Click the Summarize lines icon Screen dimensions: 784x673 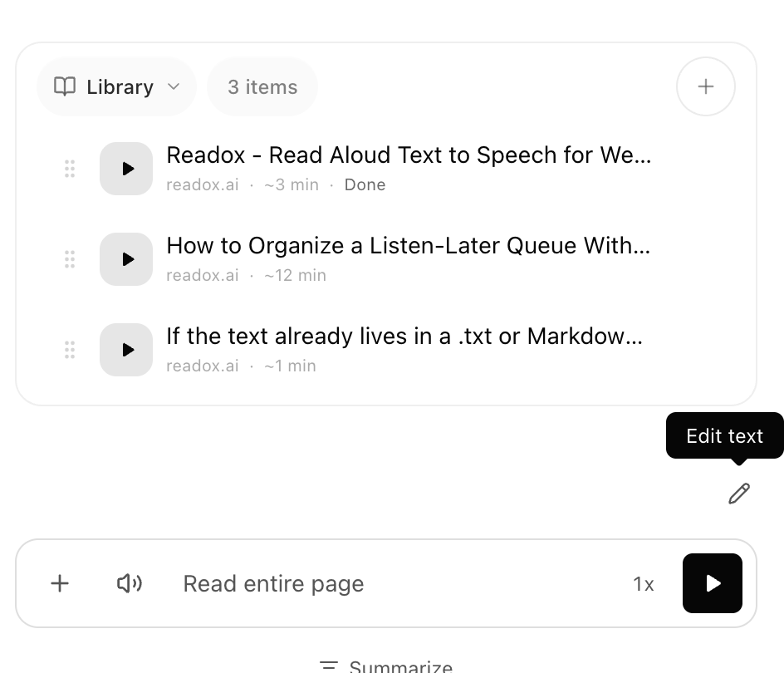coord(329,665)
